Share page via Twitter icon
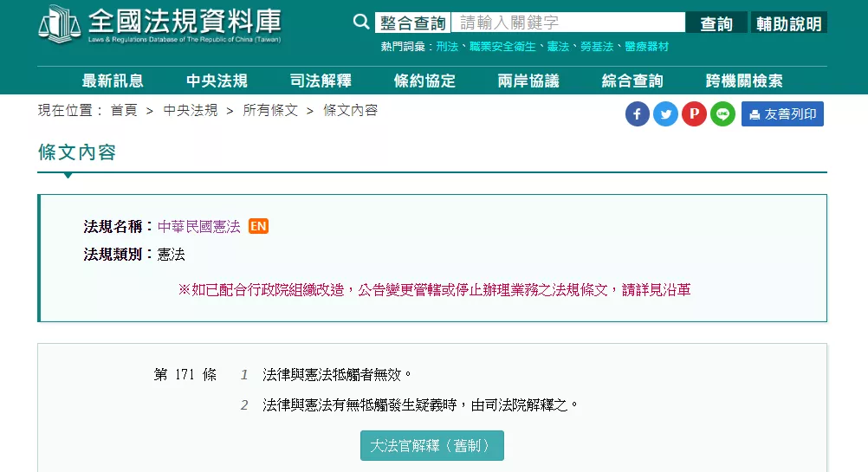Screen dimensions: 868x472 coord(665,114)
